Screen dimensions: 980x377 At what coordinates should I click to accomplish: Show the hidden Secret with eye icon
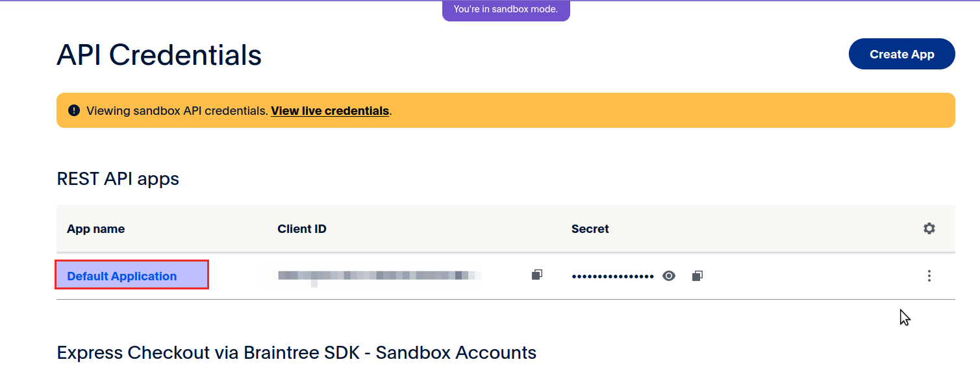(x=669, y=276)
